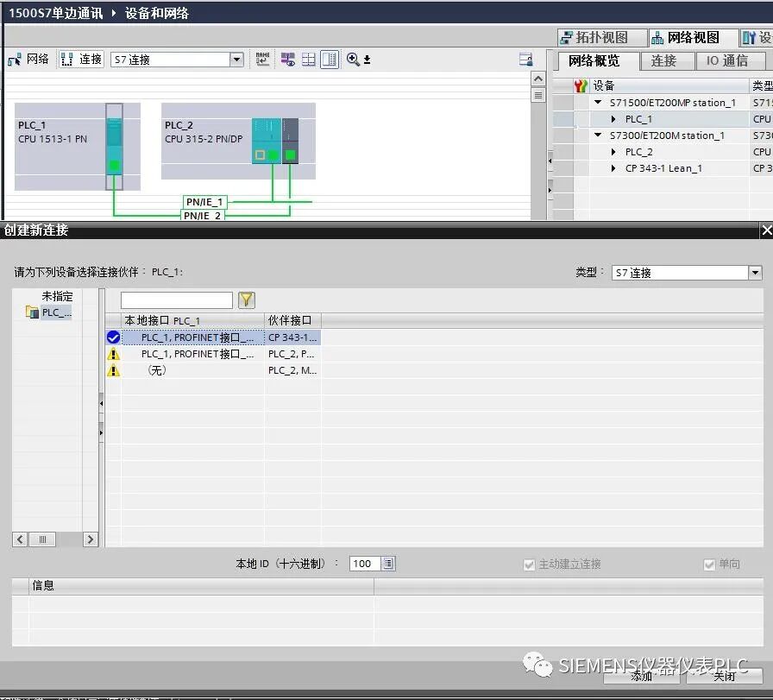This screenshot has height=700, width=773.
Task: Click warning icon on (无) row
Action: 113,370
